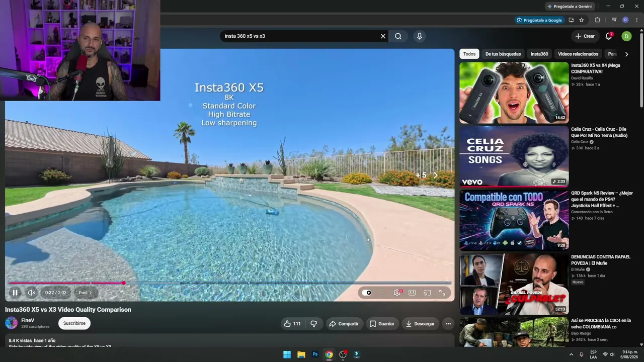Image resolution: width=644 pixels, height=362 pixels.
Task: Save the video with Guardar
Action: [382, 324]
